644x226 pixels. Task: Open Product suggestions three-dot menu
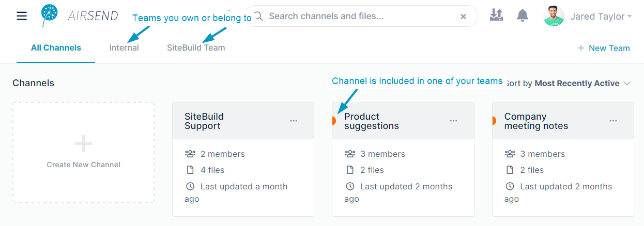453,121
